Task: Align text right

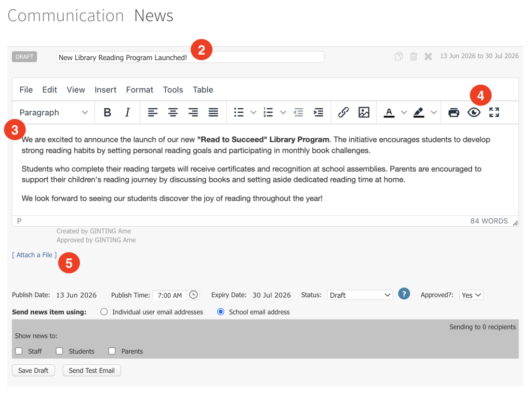Action: tap(193, 112)
